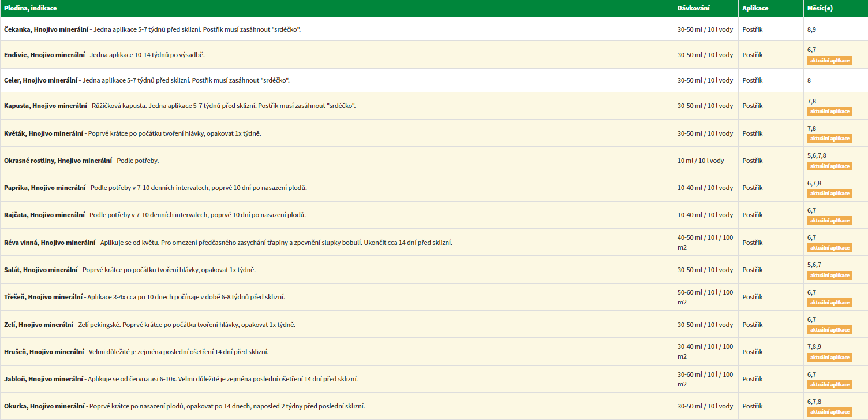Screen dimensions: 868x420
Task: Click 'aktuální aplikace' badge in Rajčata row
Action: click(x=829, y=221)
